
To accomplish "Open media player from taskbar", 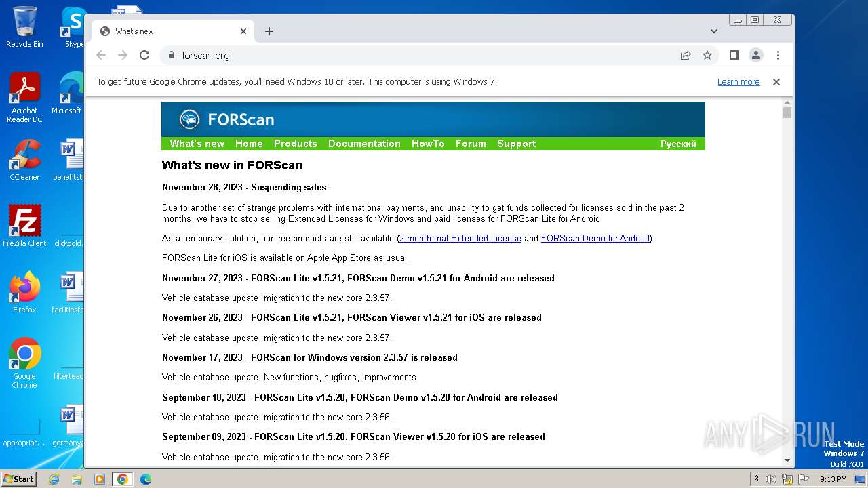I will (99, 479).
